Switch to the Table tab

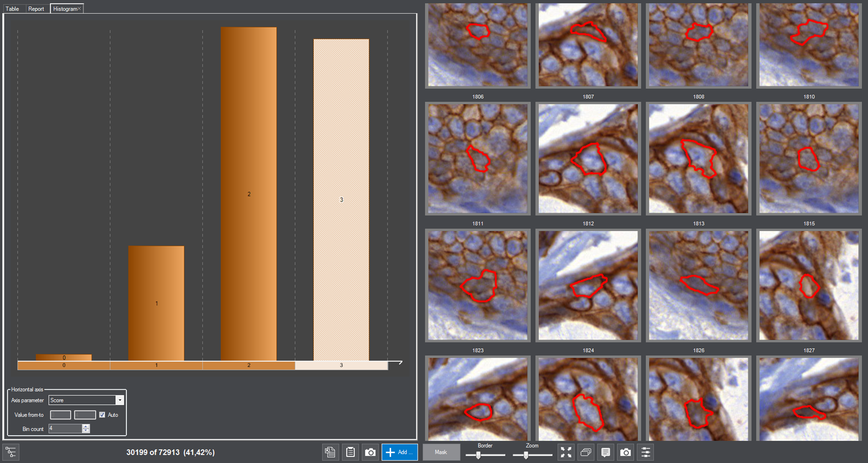click(x=12, y=9)
